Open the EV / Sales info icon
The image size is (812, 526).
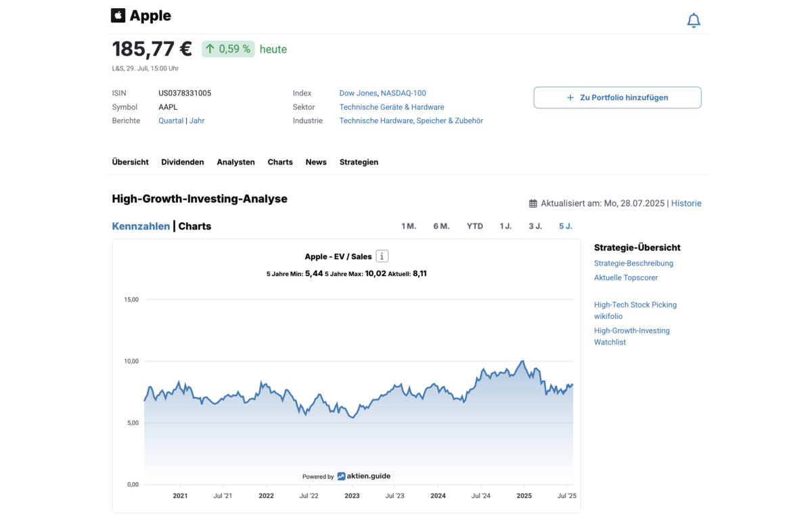(x=382, y=257)
